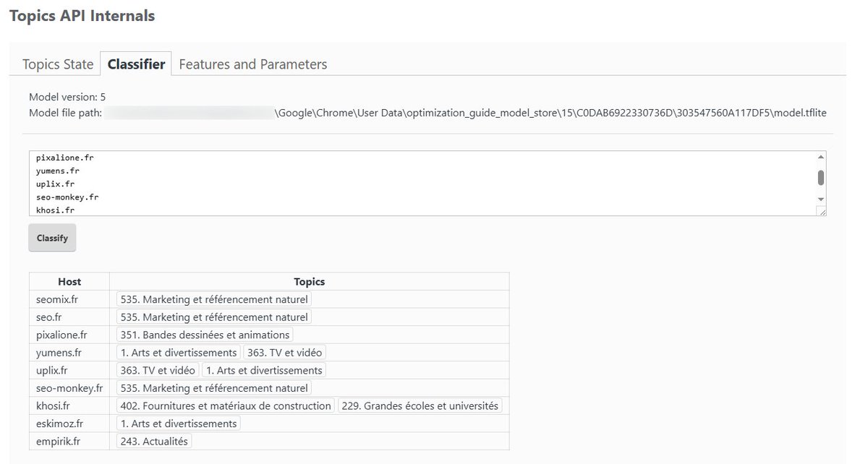Click seo-monkey.fr line in the textarea
The image size is (868, 464).
(67, 197)
